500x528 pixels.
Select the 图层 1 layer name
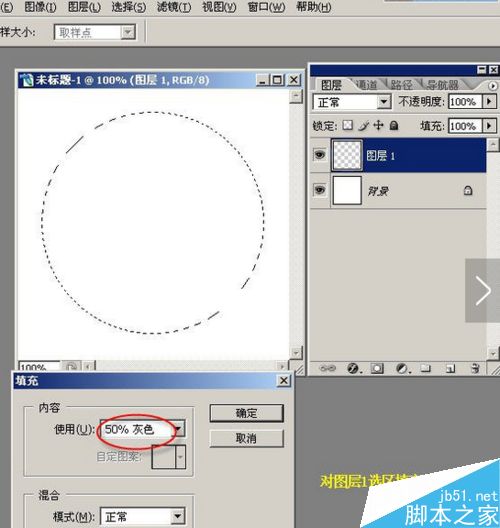(x=380, y=156)
